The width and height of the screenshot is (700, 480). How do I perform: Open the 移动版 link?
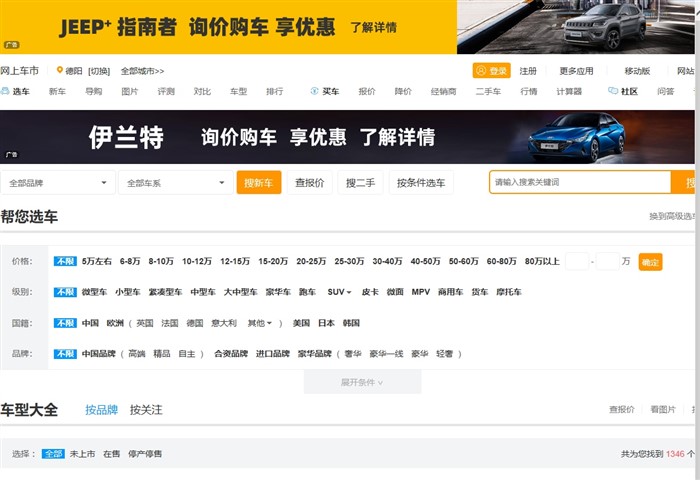(x=638, y=71)
